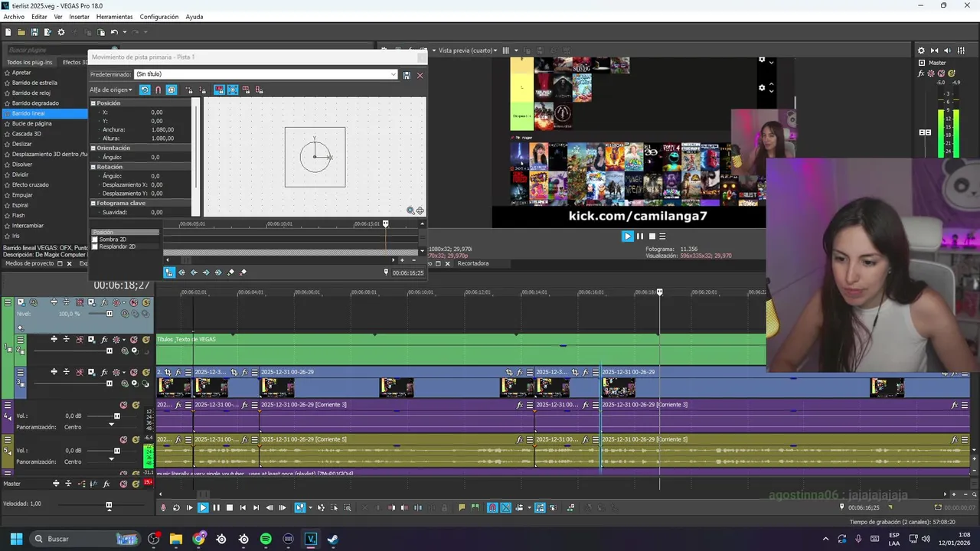Toggle Enable Snapping magnet in Track Motion
This screenshot has width=980, height=551.
click(x=158, y=90)
